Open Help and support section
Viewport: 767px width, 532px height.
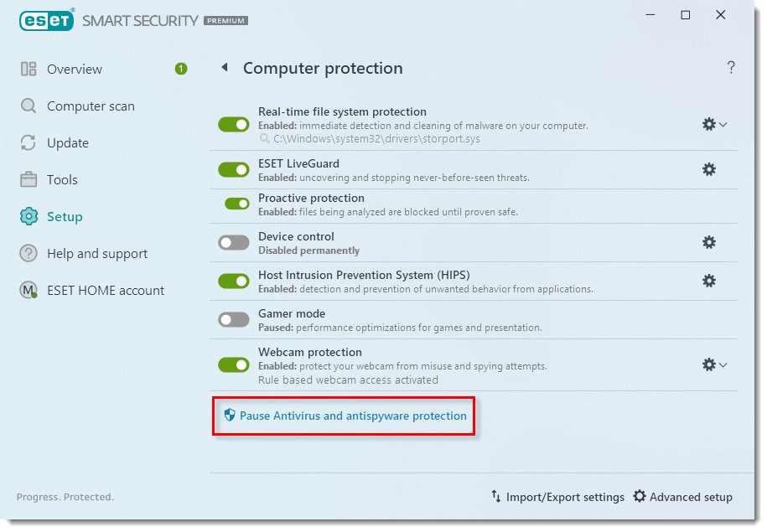tap(96, 254)
